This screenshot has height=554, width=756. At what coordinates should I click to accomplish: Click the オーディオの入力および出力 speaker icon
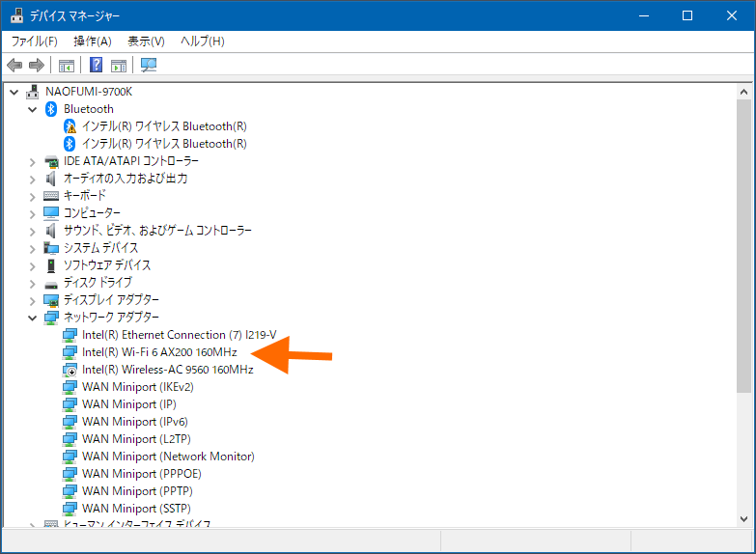(50, 179)
